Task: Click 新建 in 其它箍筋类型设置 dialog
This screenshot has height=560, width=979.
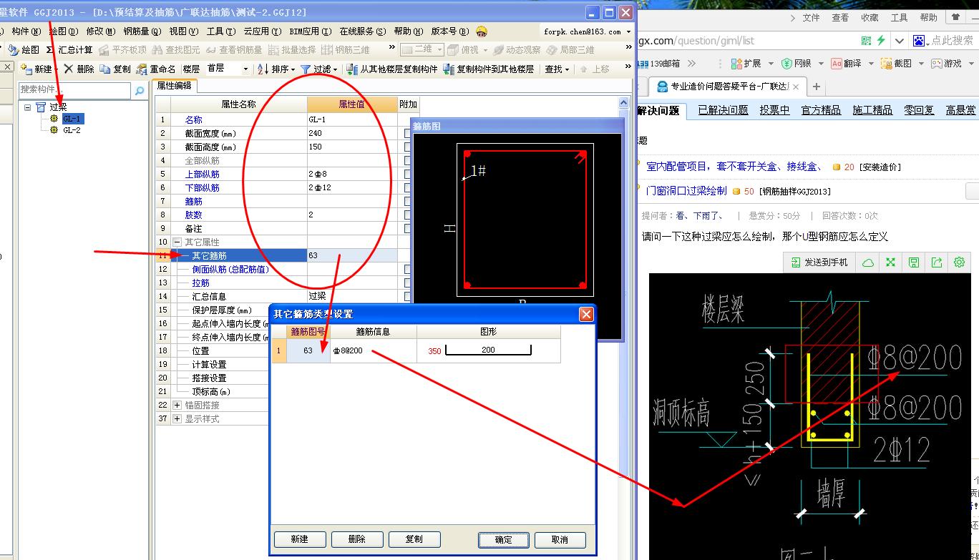Action: [300, 539]
